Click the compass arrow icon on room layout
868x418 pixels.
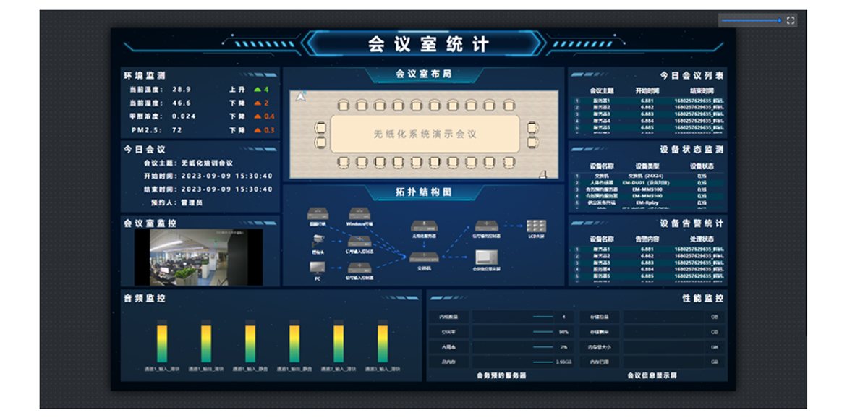pyautogui.click(x=301, y=97)
